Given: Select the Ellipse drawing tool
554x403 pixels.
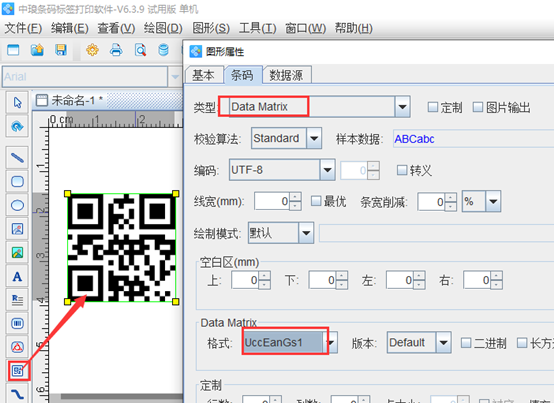Looking at the screenshot, I should pos(17,205).
